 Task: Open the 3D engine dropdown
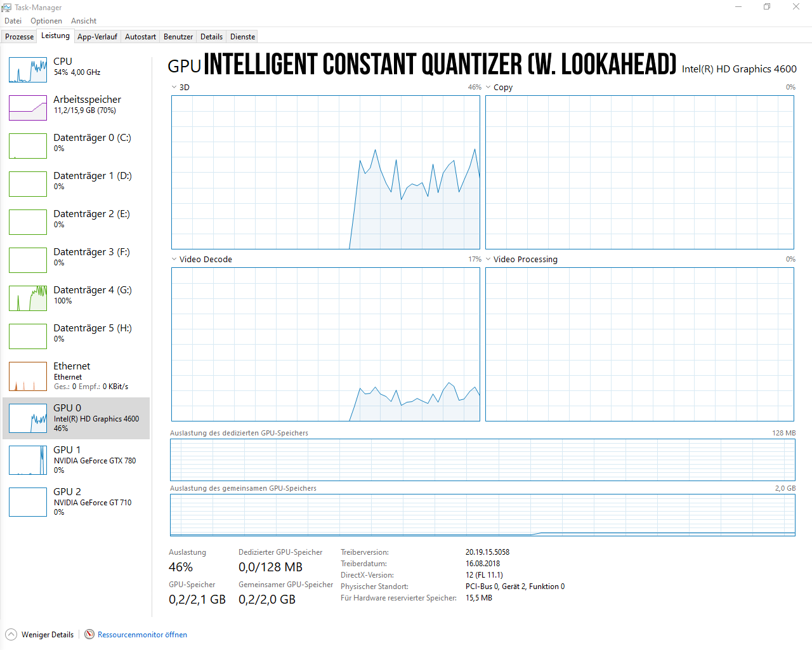click(x=174, y=88)
